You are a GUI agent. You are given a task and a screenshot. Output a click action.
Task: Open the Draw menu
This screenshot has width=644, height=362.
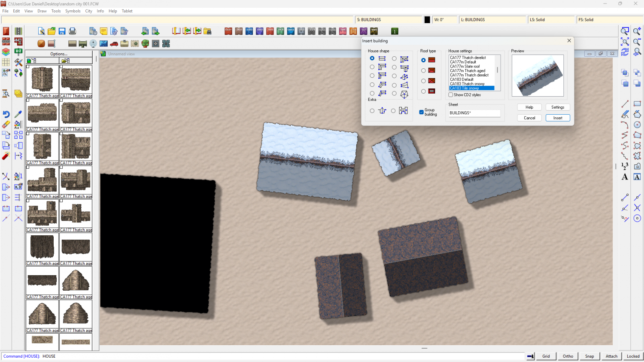[x=42, y=11]
